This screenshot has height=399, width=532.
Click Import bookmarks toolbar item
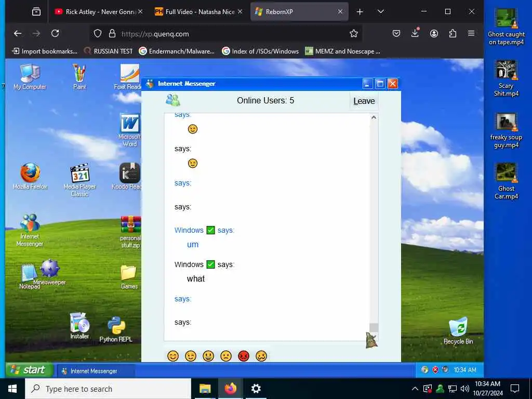coord(45,51)
